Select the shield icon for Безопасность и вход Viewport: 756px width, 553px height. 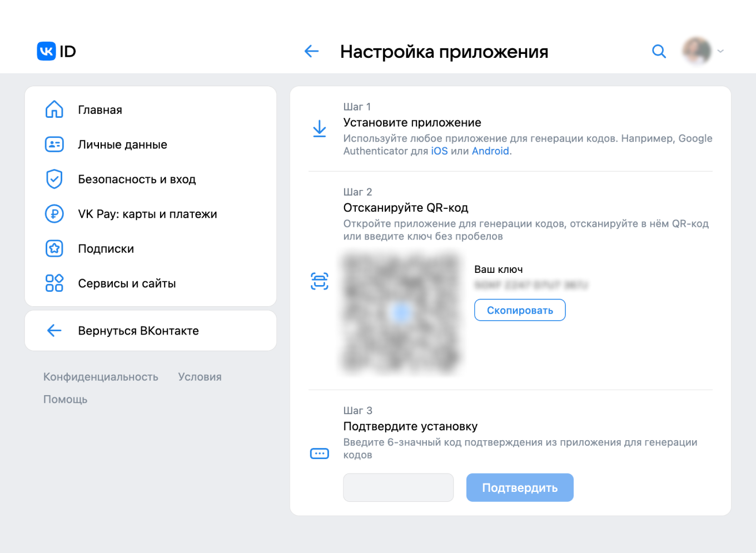click(x=54, y=179)
